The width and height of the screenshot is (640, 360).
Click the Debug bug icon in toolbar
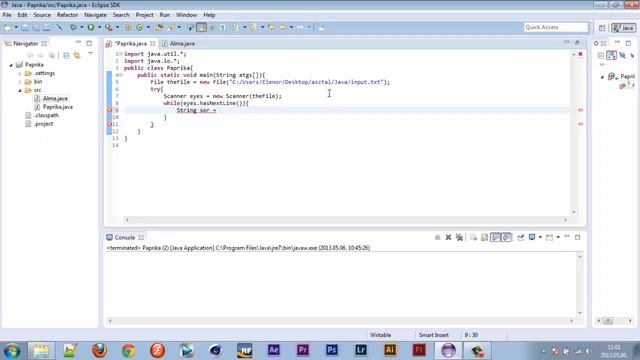(73, 27)
